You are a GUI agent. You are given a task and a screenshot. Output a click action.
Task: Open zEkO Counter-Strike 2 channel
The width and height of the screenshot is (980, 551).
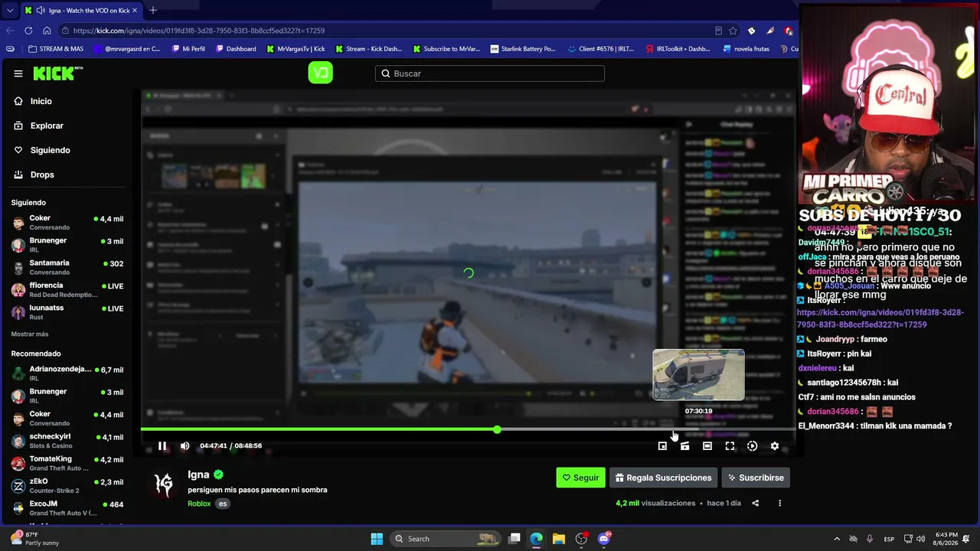(x=67, y=486)
